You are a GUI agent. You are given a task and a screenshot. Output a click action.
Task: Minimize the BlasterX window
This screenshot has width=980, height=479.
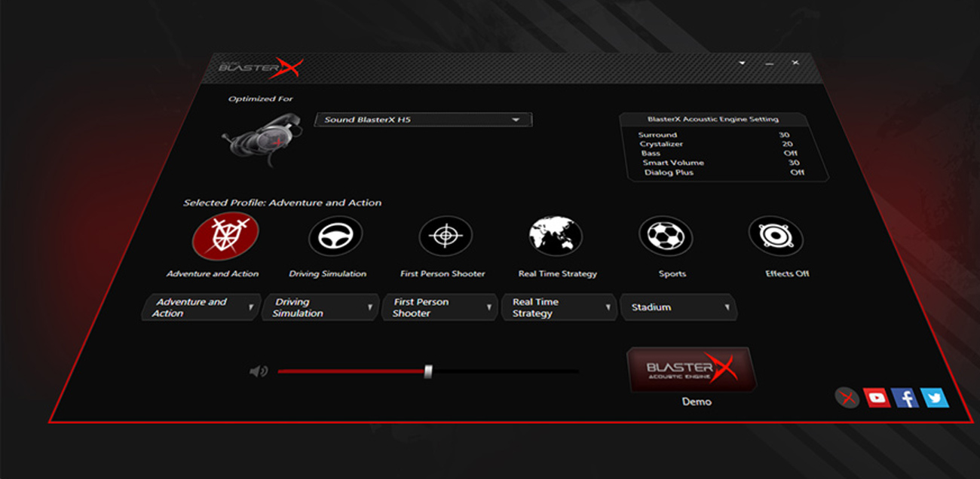[769, 64]
